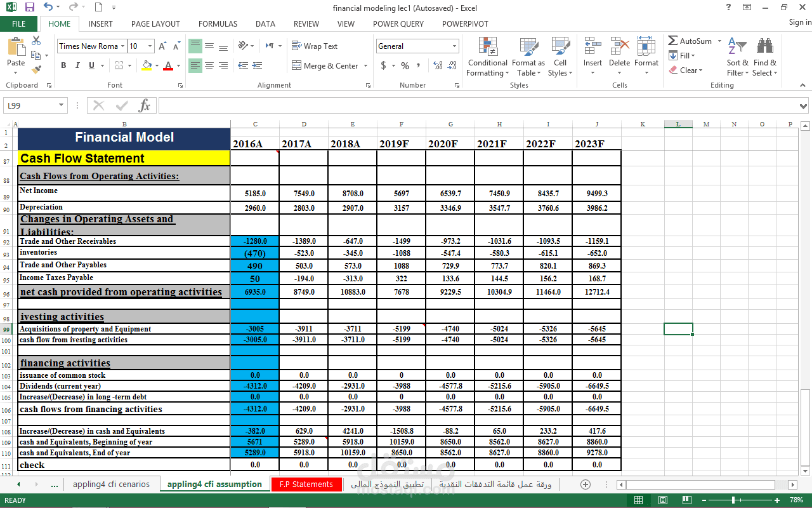Toggle Align Left alignment
The height and width of the screenshot is (508, 812).
(x=196, y=65)
